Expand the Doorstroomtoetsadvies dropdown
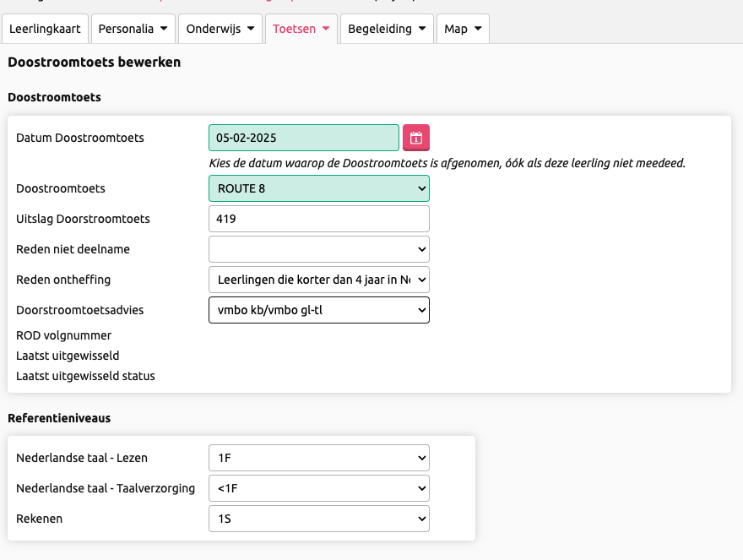743x560 pixels. point(319,310)
